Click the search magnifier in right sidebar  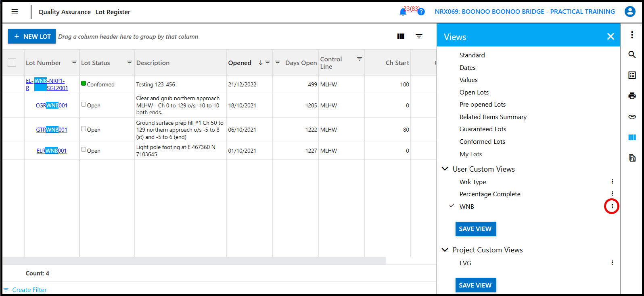point(632,55)
